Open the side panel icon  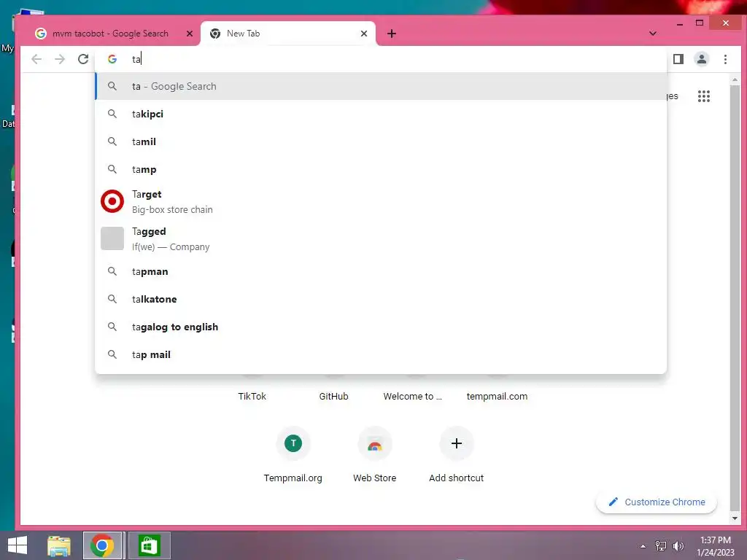[678, 59]
